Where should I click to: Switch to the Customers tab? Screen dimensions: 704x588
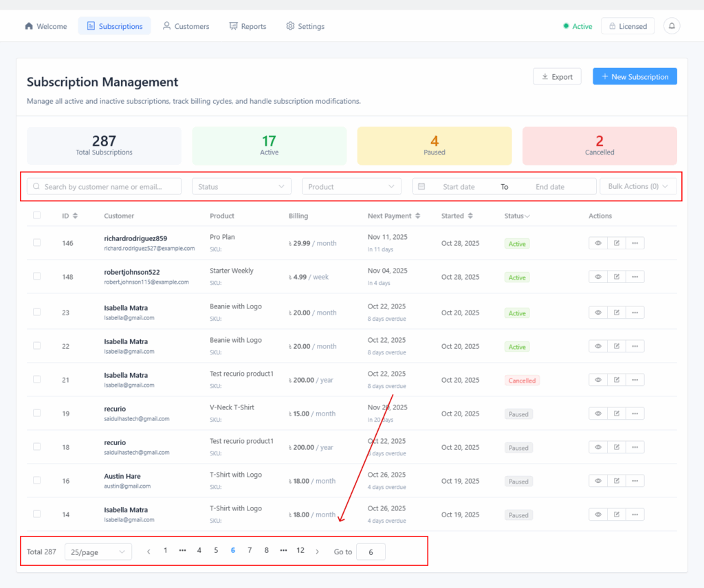pyautogui.click(x=186, y=26)
